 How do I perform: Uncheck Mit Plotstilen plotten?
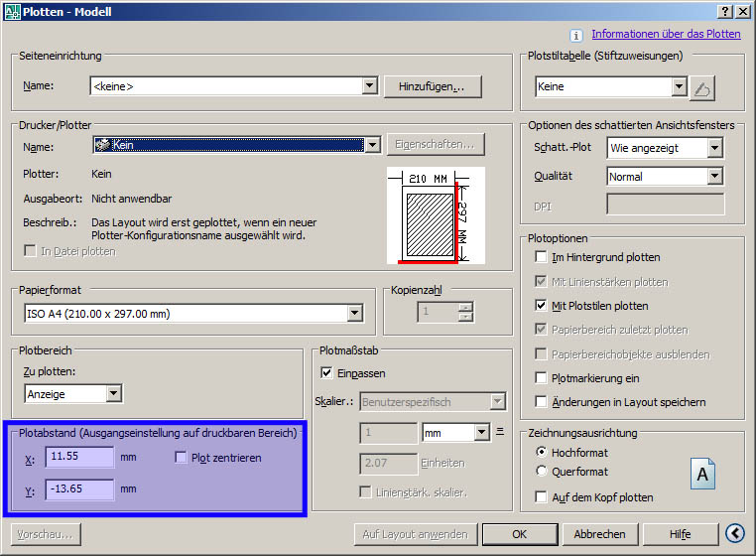pos(541,306)
